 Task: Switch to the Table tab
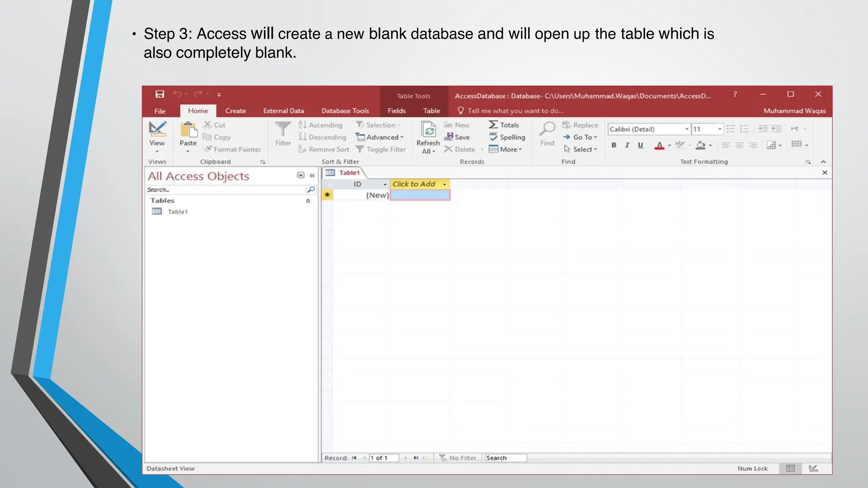click(431, 111)
